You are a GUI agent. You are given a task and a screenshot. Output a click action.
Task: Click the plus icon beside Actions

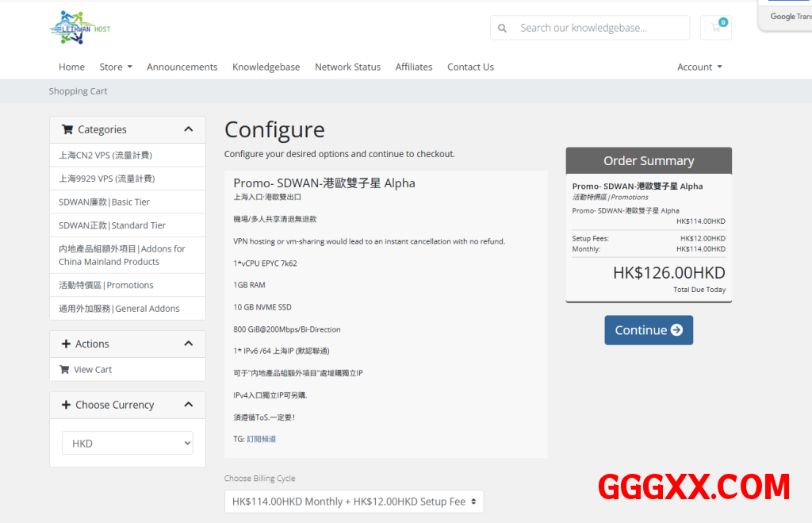66,344
